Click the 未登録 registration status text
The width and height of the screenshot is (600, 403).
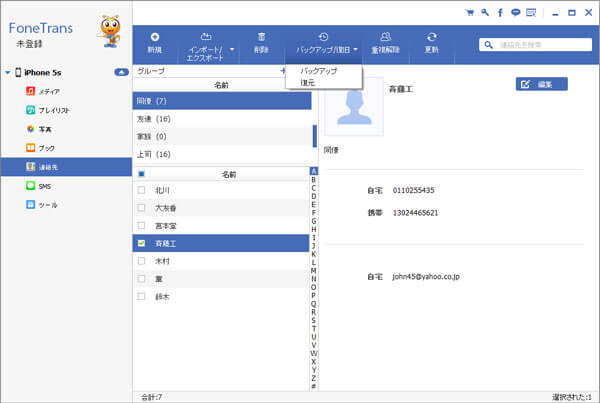point(29,44)
